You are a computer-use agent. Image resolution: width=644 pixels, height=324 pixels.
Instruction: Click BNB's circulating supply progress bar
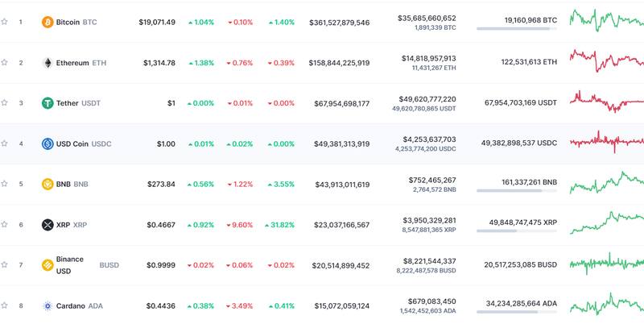(x=517, y=191)
